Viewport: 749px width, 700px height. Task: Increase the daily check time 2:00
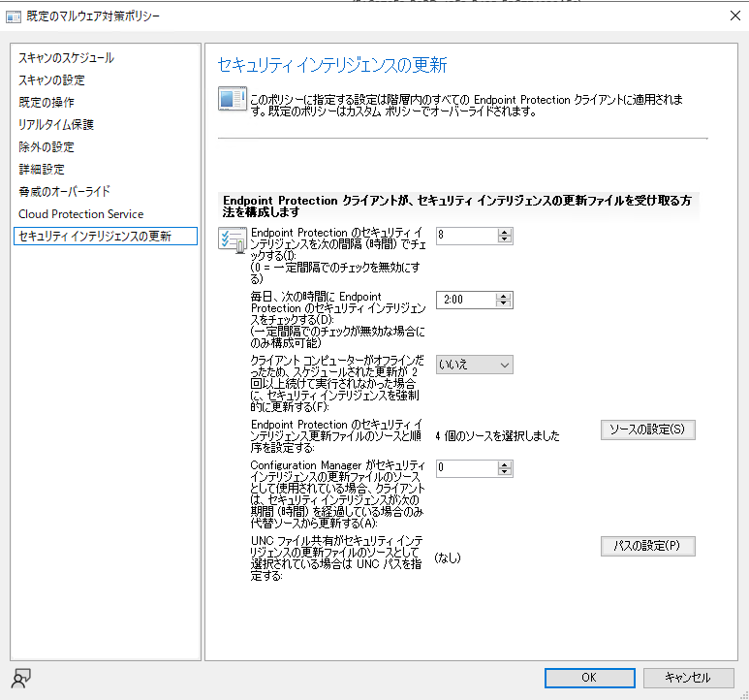504,296
